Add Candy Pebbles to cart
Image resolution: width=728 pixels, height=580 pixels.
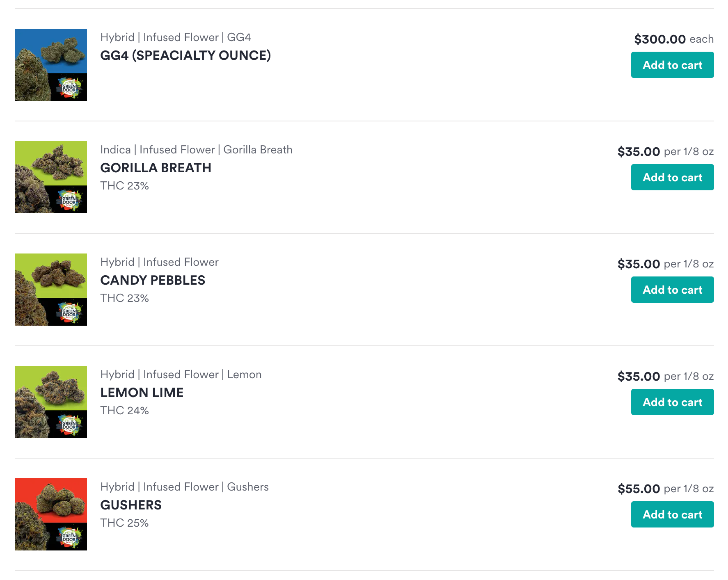point(672,290)
